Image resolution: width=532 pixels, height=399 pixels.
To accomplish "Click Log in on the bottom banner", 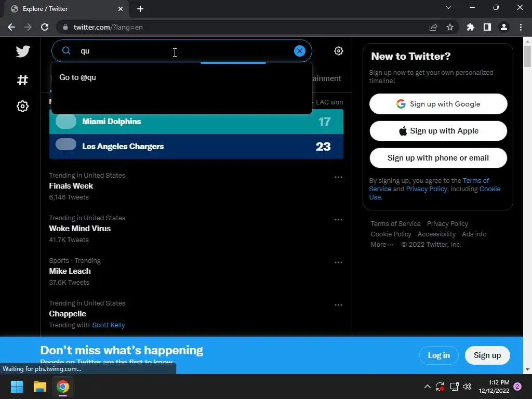I will [x=438, y=355].
